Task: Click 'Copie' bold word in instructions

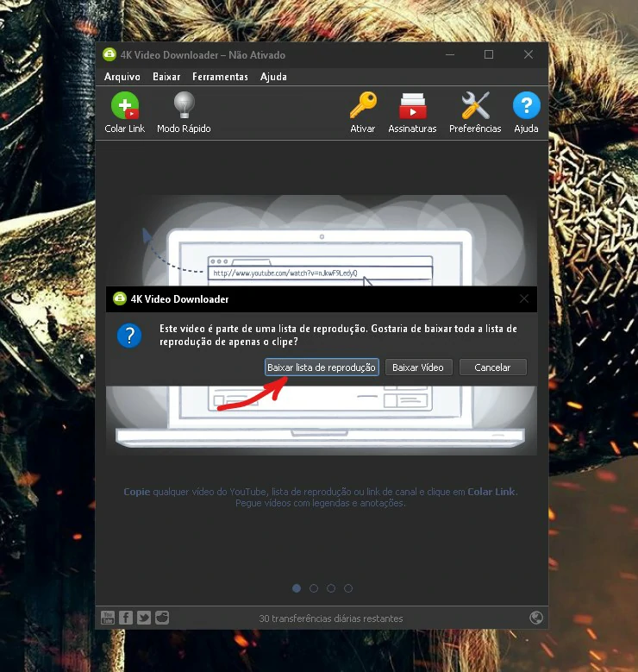Action: click(x=137, y=492)
